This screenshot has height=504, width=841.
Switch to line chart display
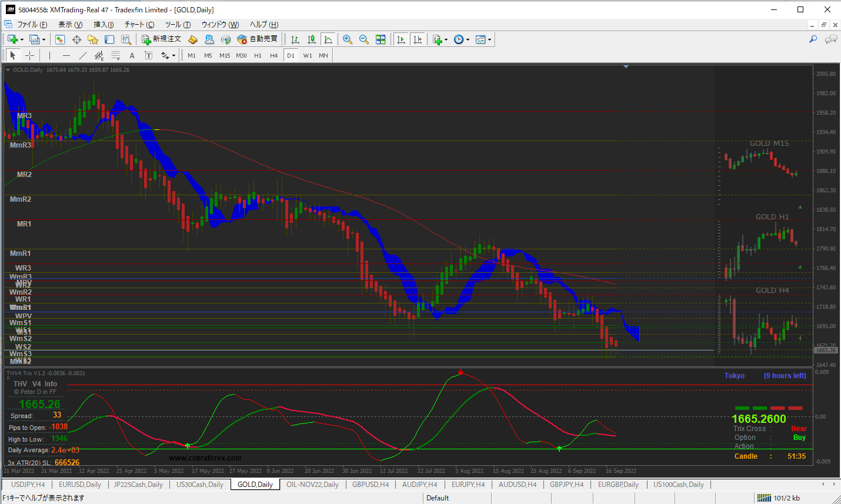[328, 39]
